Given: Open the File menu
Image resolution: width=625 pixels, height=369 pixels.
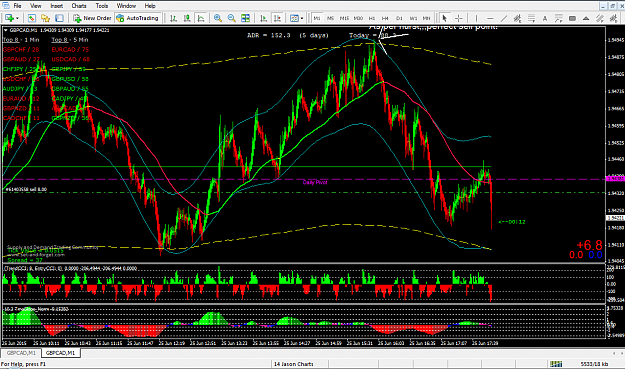Looking at the screenshot, I should pyautogui.click(x=18, y=6).
